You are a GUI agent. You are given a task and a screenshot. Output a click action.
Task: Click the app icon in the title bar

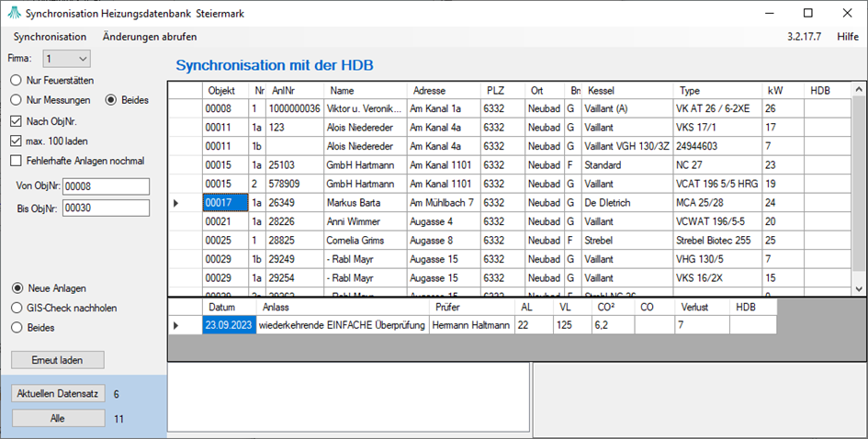[x=13, y=14]
